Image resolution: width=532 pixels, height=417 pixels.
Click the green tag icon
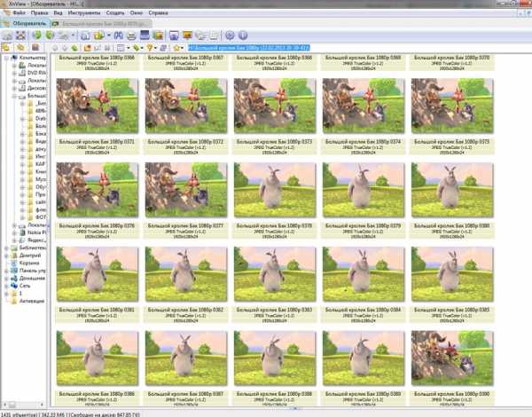pos(137,48)
